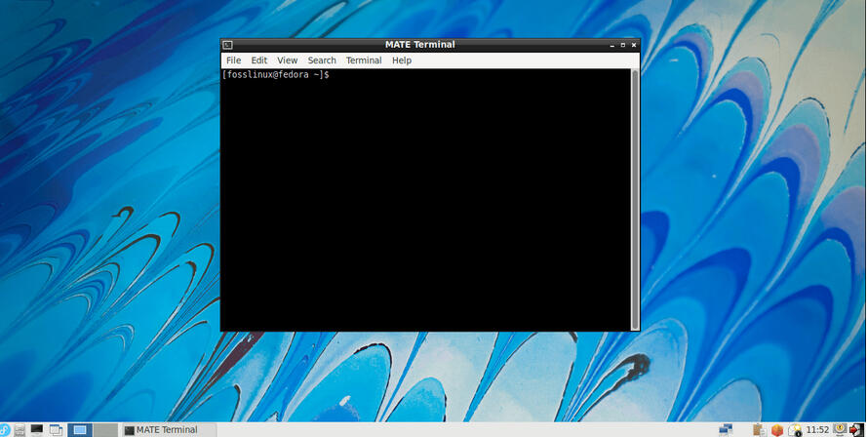
Task: Switch to the first workspace
Action: tap(80, 429)
